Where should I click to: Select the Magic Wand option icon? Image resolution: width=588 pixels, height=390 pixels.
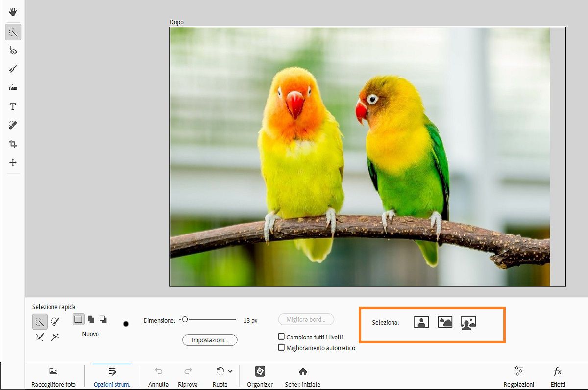point(55,337)
